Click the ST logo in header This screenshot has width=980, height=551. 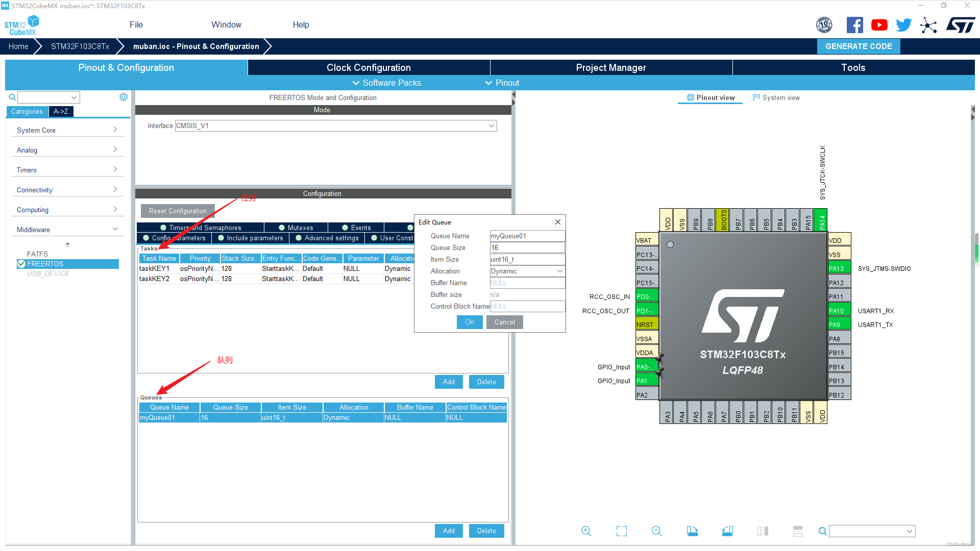(961, 25)
